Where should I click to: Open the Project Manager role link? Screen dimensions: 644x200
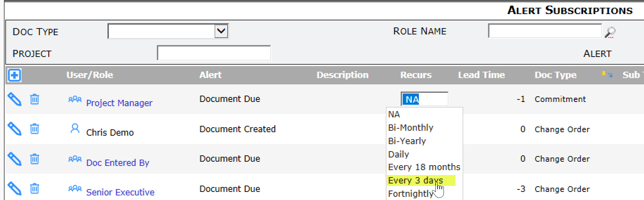(x=119, y=103)
